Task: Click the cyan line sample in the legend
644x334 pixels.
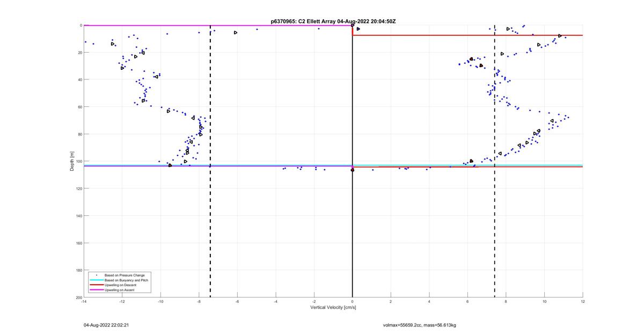Action: coord(97,280)
